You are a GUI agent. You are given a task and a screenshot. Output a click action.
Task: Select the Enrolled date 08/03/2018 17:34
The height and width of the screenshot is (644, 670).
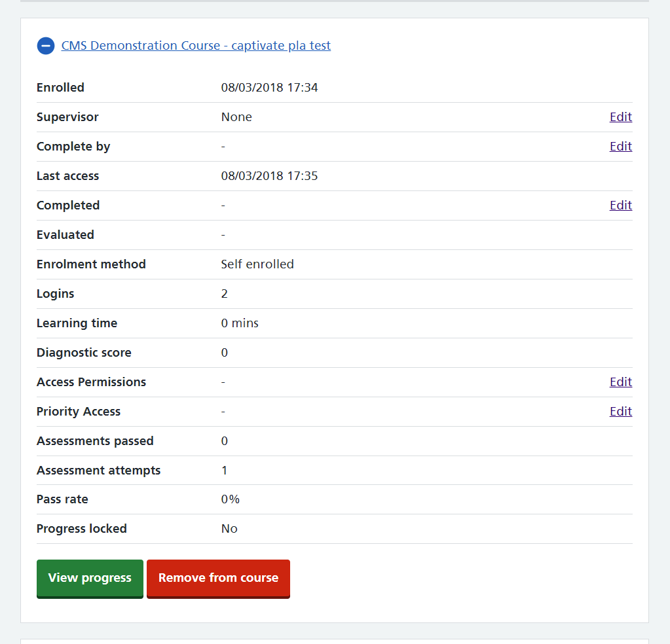pos(269,88)
